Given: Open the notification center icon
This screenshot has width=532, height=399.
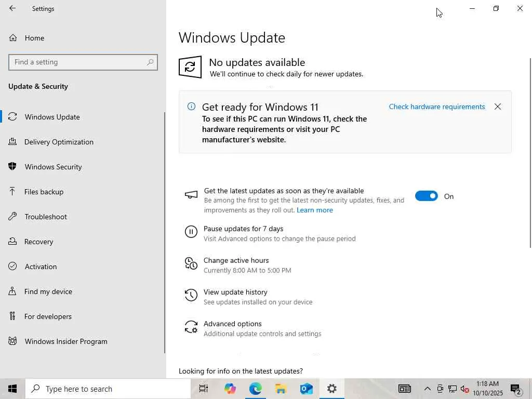Looking at the screenshot, I should (516, 389).
